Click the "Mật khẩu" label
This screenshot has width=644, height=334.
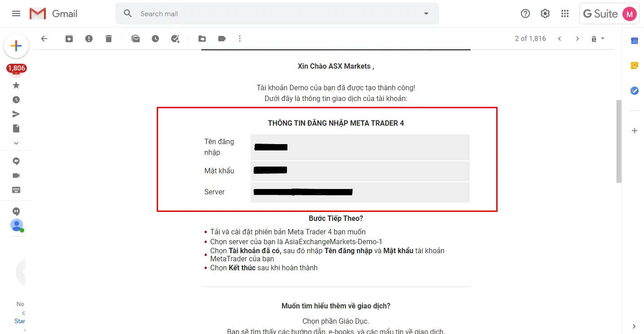point(219,171)
